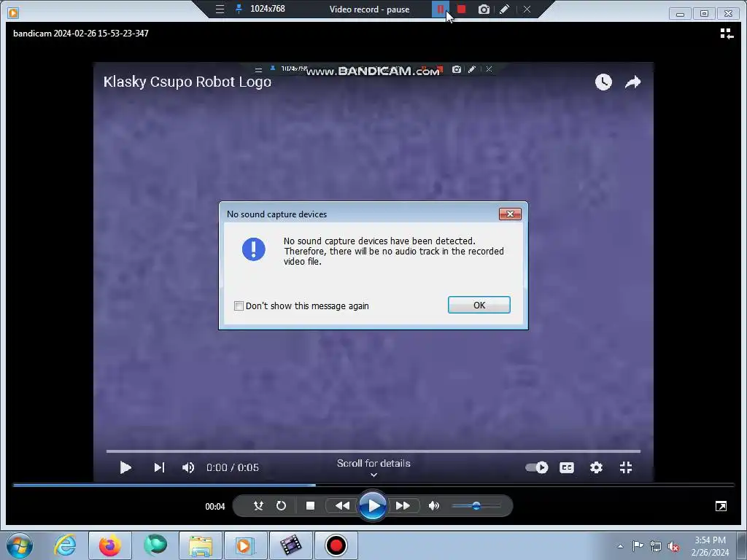Expand Scroll for details chevron
The image size is (747, 560).
[373, 475]
